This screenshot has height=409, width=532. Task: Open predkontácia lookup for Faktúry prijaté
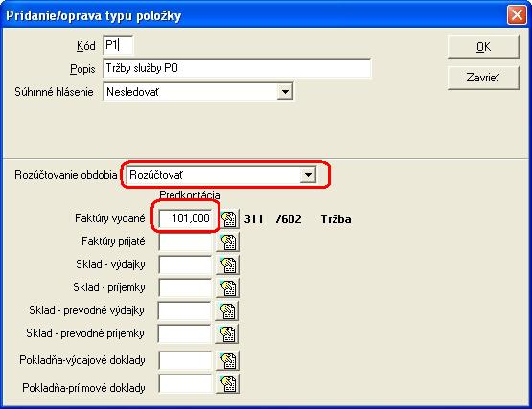coord(228,241)
